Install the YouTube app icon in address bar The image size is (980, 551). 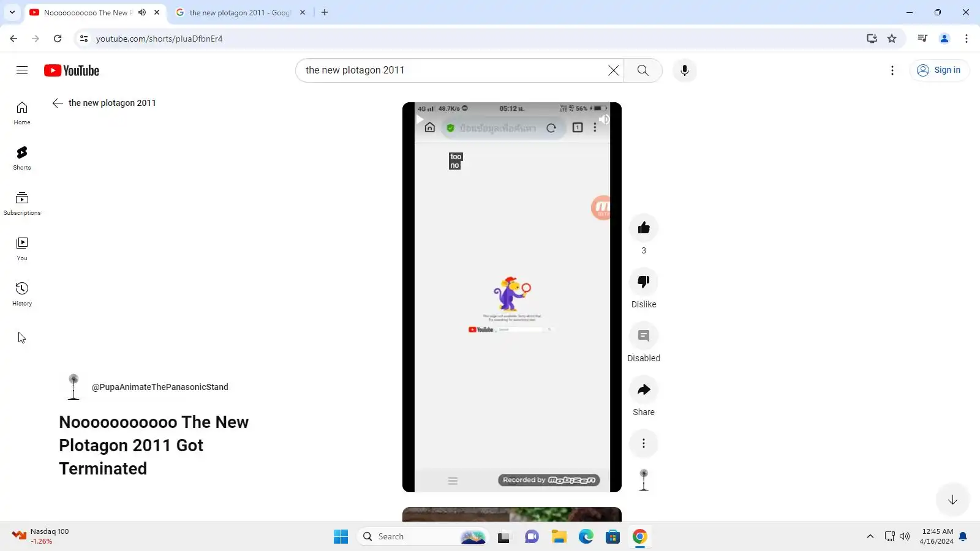click(x=872, y=39)
